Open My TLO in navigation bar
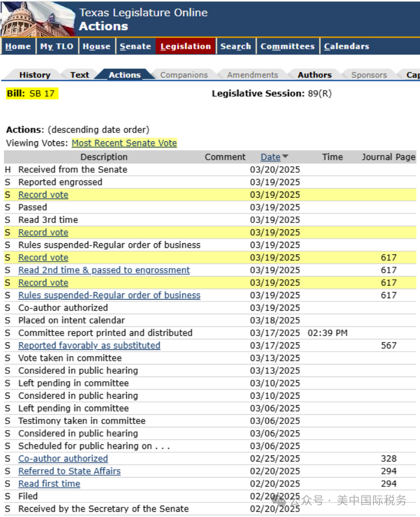Viewport: 420px width, 517px height. (x=57, y=46)
